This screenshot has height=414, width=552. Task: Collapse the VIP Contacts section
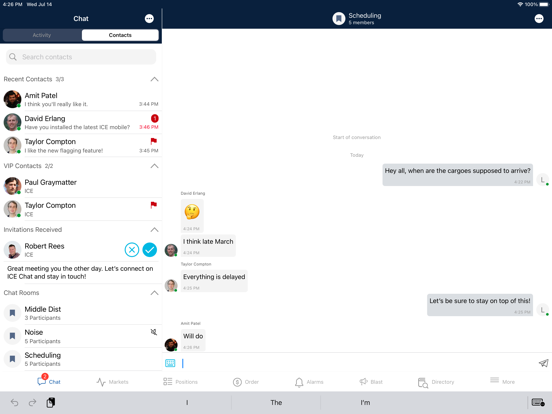154,166
